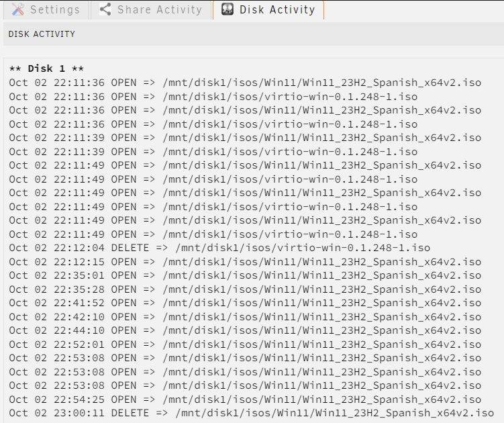Image resolution: width=504 pixels, height=423 pixels.
Task: Click the 22:35:28 OPEN log entry
Action: (245, 289)
